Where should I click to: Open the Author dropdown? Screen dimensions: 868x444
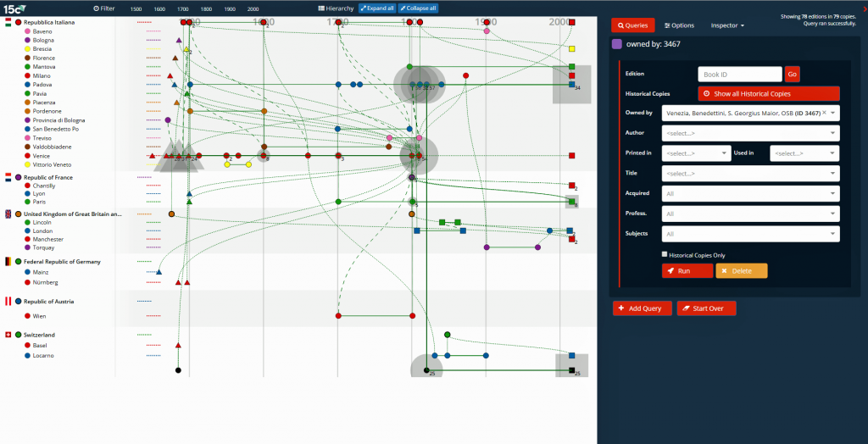tap(751, 133)
